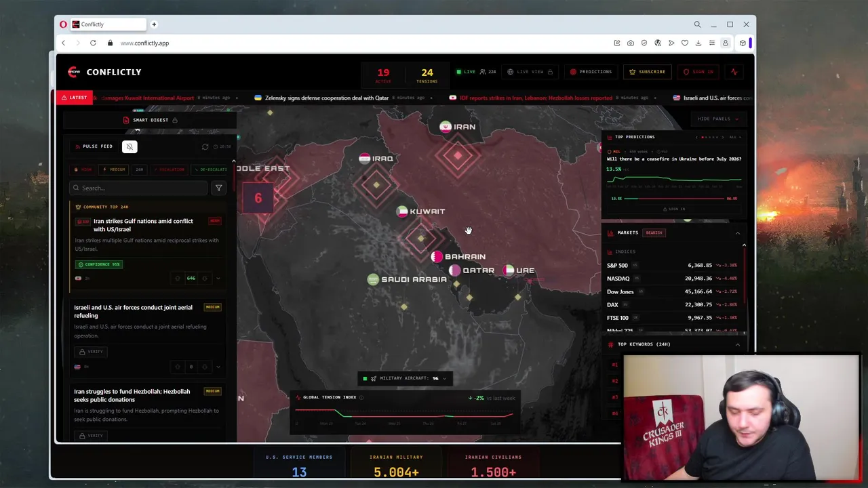Toggle the ESCALATION filter chip
The image size is (868, 488).
tap(168, 169)
